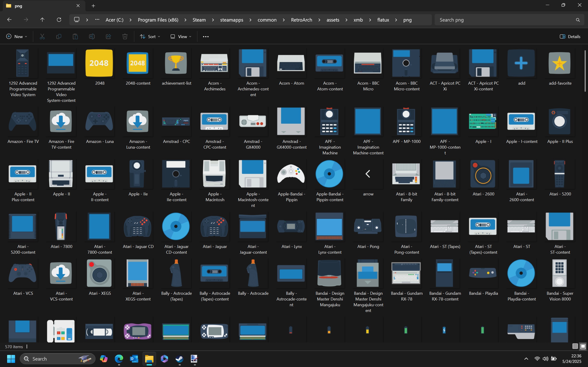Open the See more ellipsis menu
The height and width of the screenshot is (367, 588).
[206, 37]
